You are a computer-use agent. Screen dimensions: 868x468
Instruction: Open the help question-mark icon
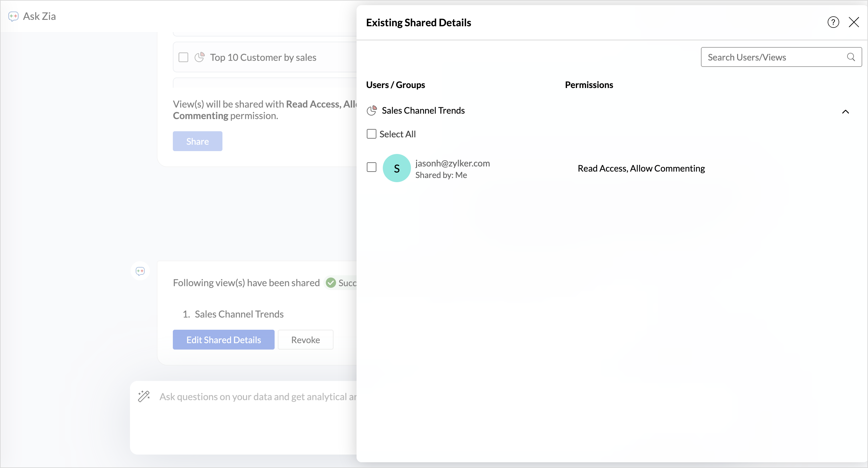point(833,22)
